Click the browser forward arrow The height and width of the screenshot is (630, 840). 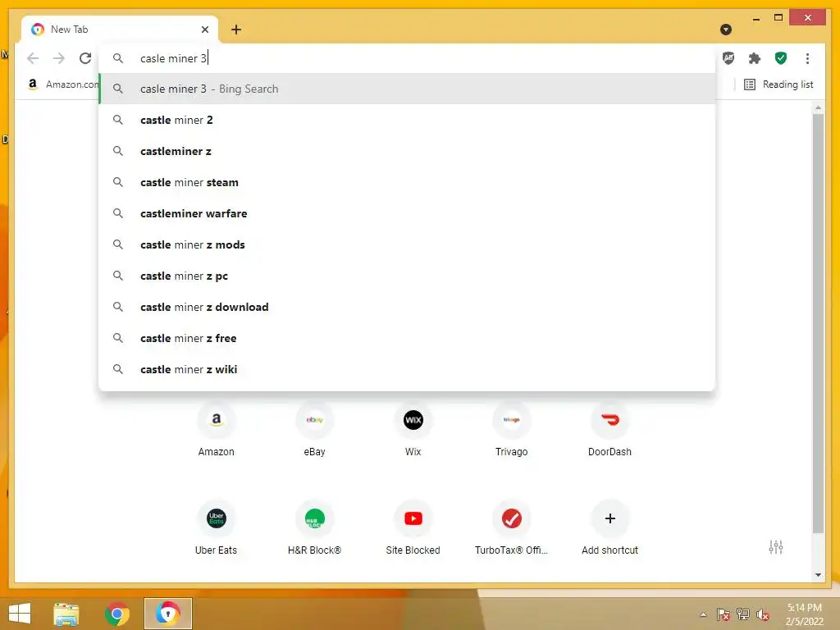(x=59, y=58)
